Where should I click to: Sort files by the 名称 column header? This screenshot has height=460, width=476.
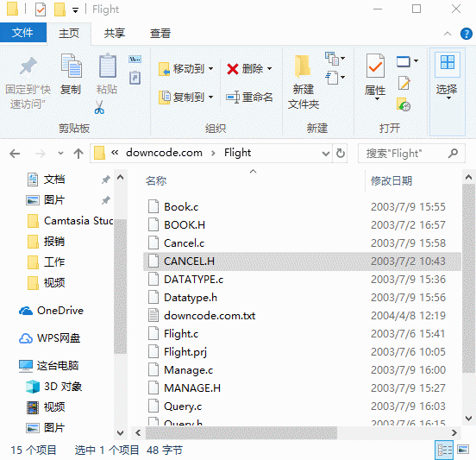click(156, 180)
